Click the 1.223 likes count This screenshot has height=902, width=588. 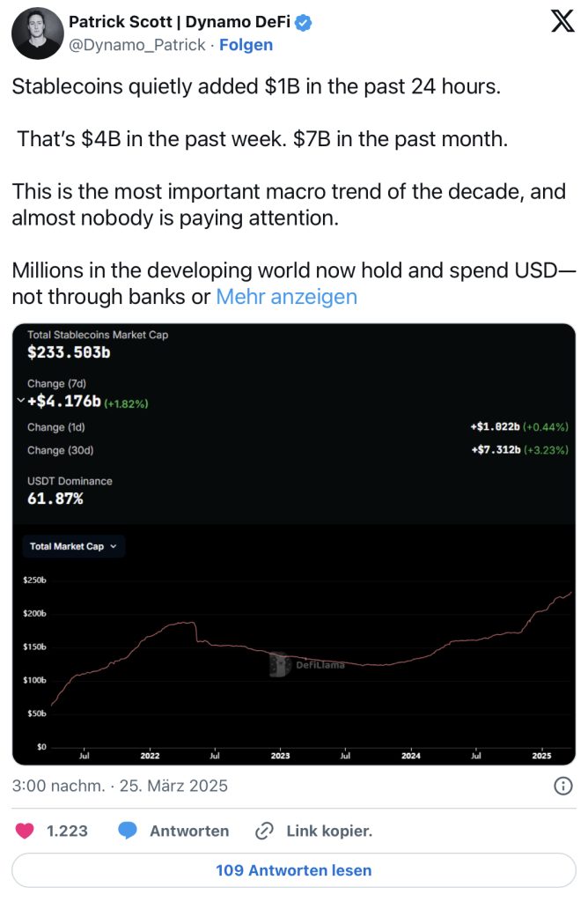pos(66,831)
